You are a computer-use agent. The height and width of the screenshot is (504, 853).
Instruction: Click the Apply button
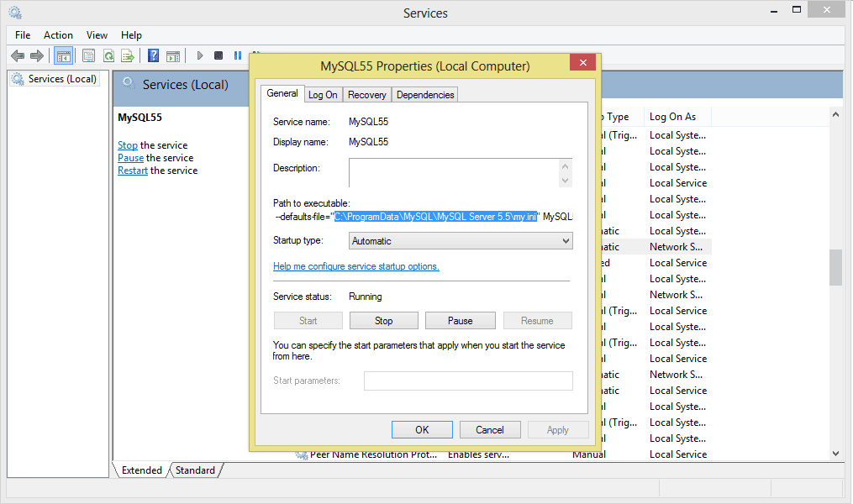pyautogui.click(x=558, y=429)
